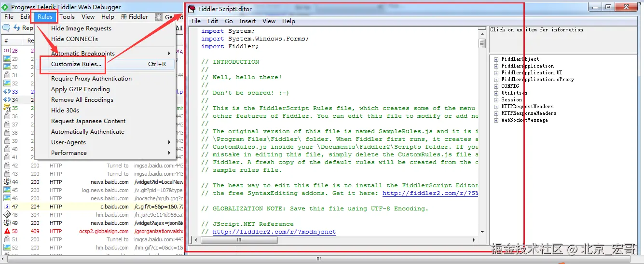Expand the WebSocketMessage tree node
Viewport: 644px width, 264px height.
496,120
